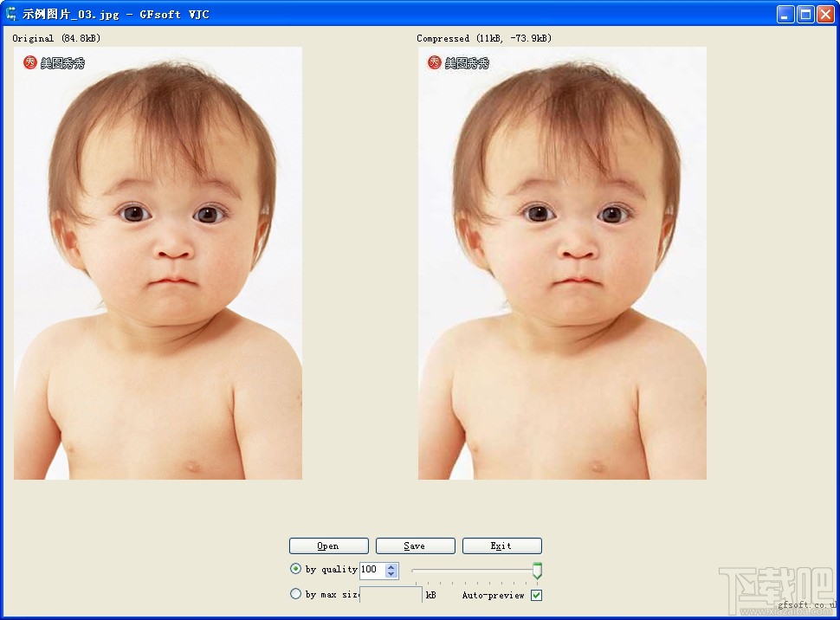The width and height of the screenshot is (840, 620).
Task: Click the Save button
Action: click(x=415, y=546)
